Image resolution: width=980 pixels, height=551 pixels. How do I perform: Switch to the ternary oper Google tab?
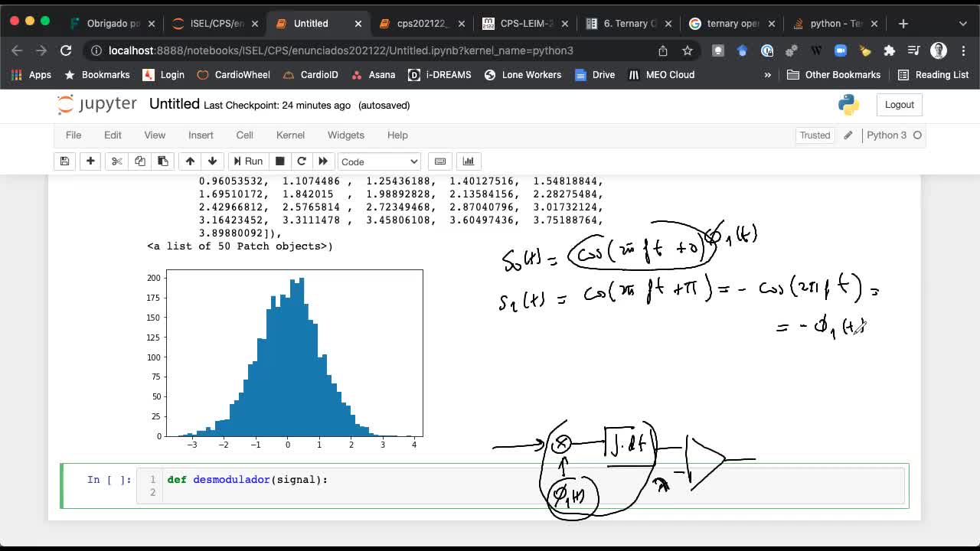(x=731, y=24)
